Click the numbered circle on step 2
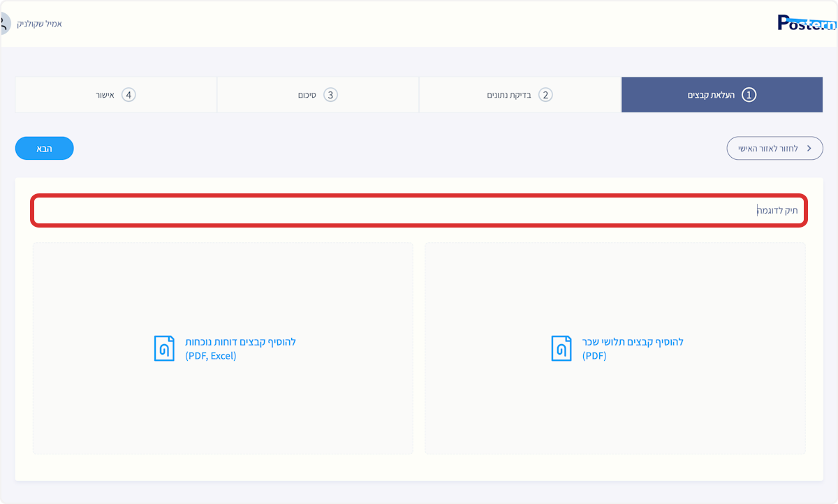 pyautogui.click(x=546, y=94)
